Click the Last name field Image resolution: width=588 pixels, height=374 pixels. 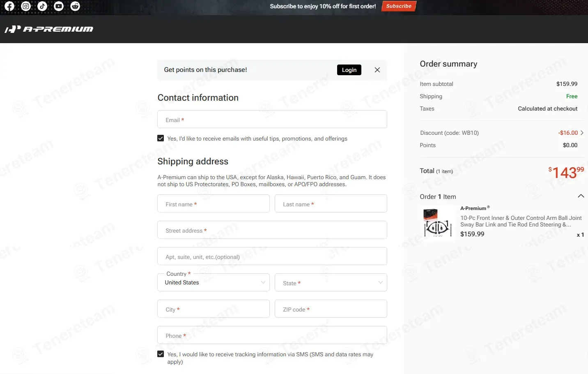click(x=331, y=203)
